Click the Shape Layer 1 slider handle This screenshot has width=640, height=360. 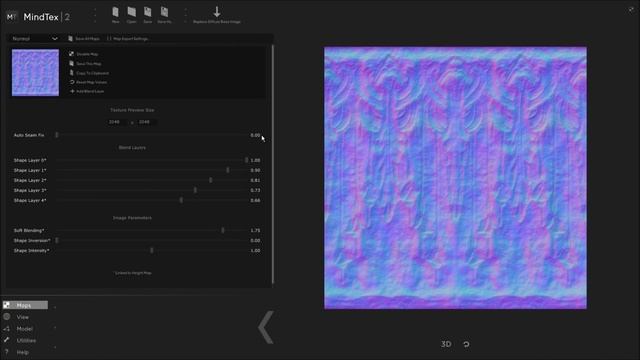click(228, 170)
